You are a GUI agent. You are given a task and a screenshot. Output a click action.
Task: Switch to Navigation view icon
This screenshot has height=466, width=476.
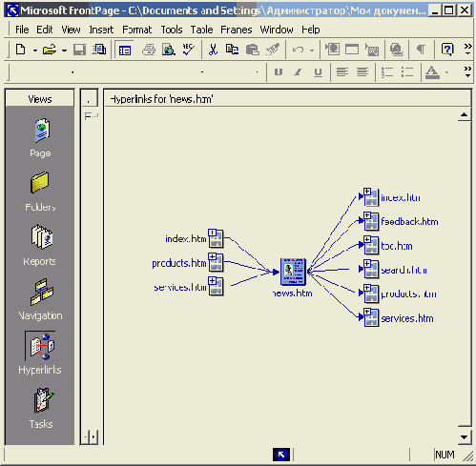[x=42, y=292]
